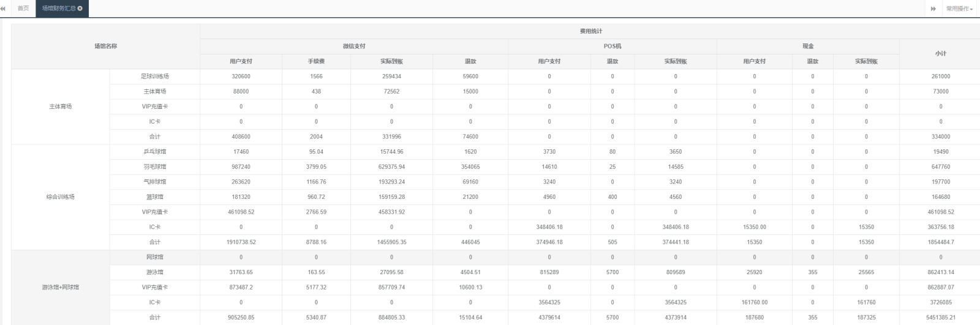
Task: Click the 综合训练场 venue group cell
Action: click(x=61, y=197)
